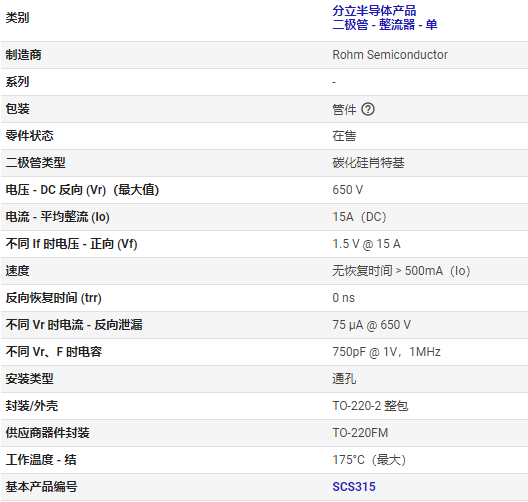Screen dimensions: 528x502
Task: Click the 在售 part status value
Action: 344,136
